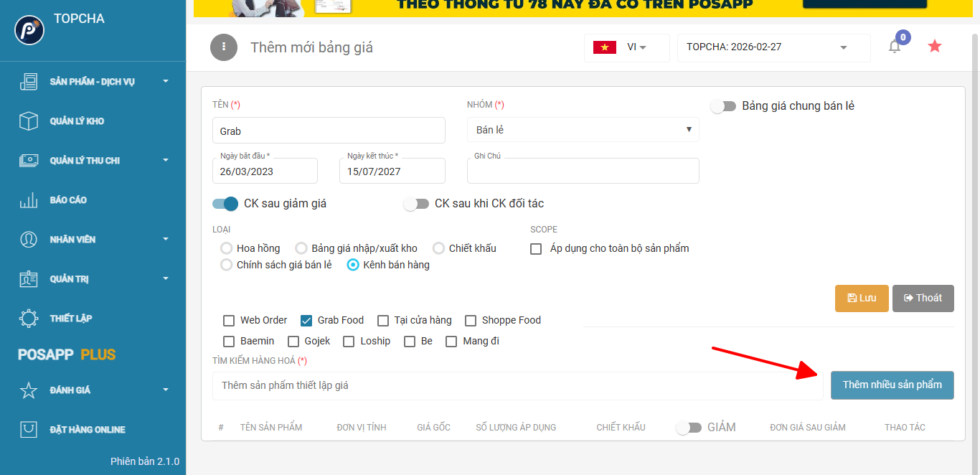Image resolution: width=980 pixels, height=475 pixels.
Task: Click the notification bell icon
Action: click(x=895, y=47)
